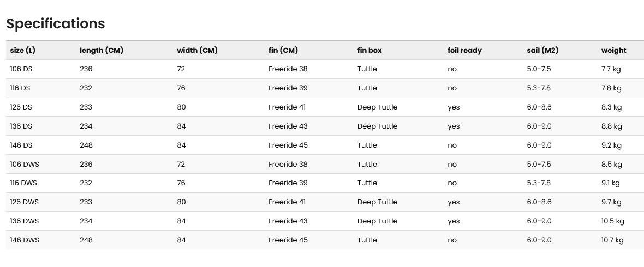Select the 126 DWS row label
Viewport: 644px width, 267px height.
(24, 202)
